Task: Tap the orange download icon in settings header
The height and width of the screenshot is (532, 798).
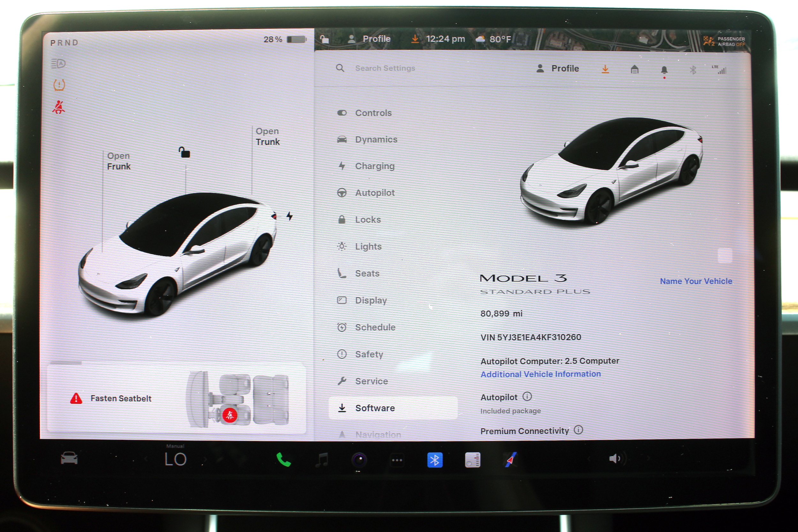Action: coord(605,69)
